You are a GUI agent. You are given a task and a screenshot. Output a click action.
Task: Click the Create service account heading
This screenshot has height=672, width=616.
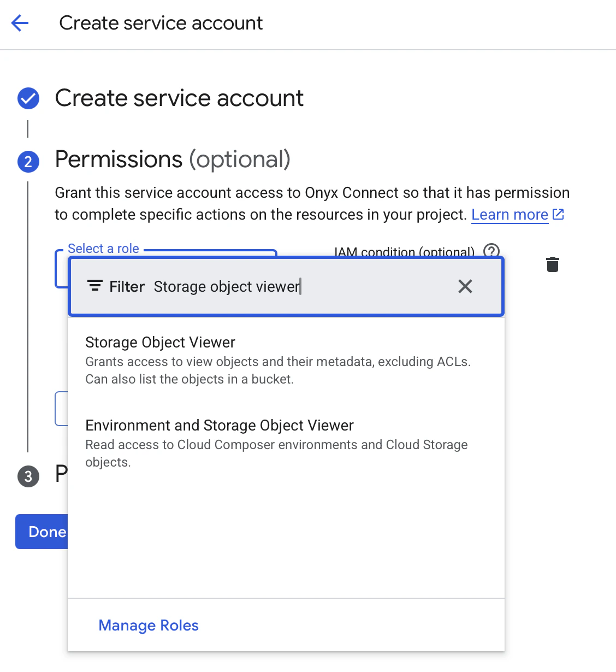click(x=179, y=98)
